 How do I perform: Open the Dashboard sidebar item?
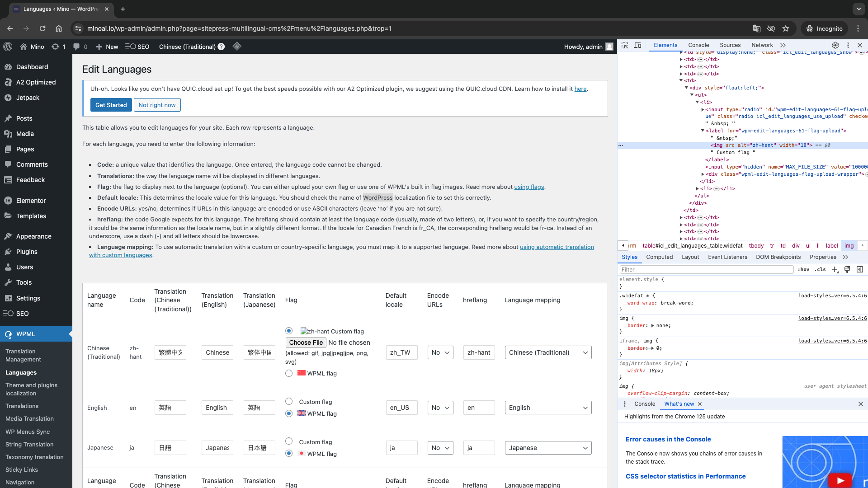32,67
